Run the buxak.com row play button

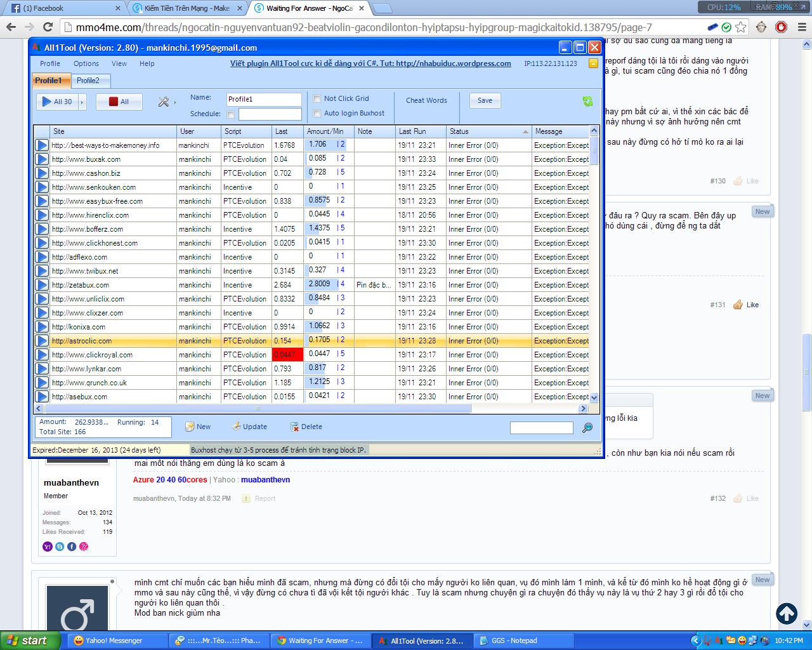pyautogui.click(x=42, y=159)
